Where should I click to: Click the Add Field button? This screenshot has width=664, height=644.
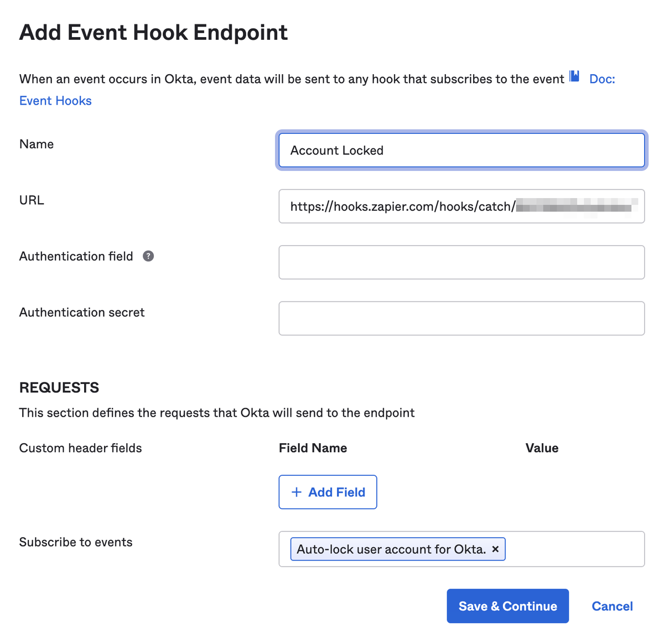328,492
